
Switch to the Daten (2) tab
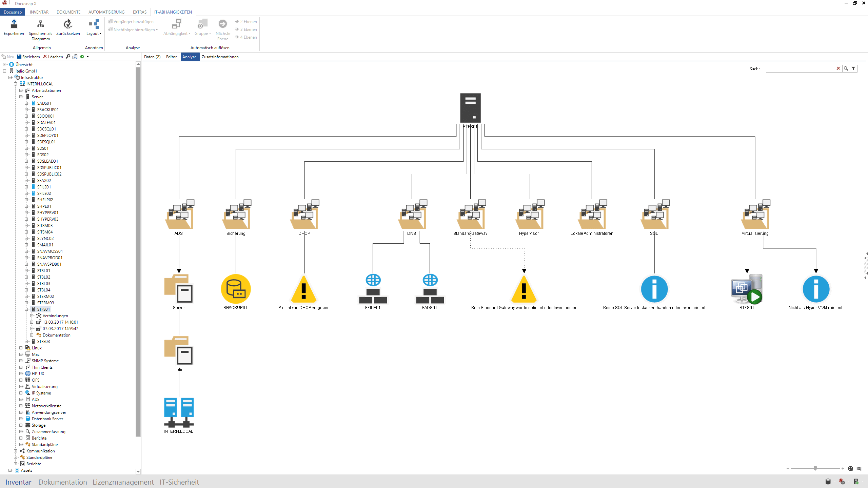click(x=152, y=57)
